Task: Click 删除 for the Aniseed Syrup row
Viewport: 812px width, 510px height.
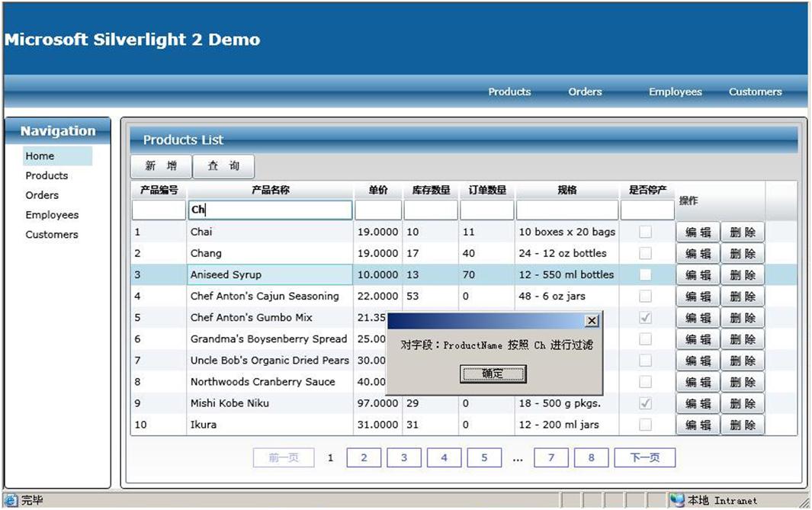Action: 743,275
